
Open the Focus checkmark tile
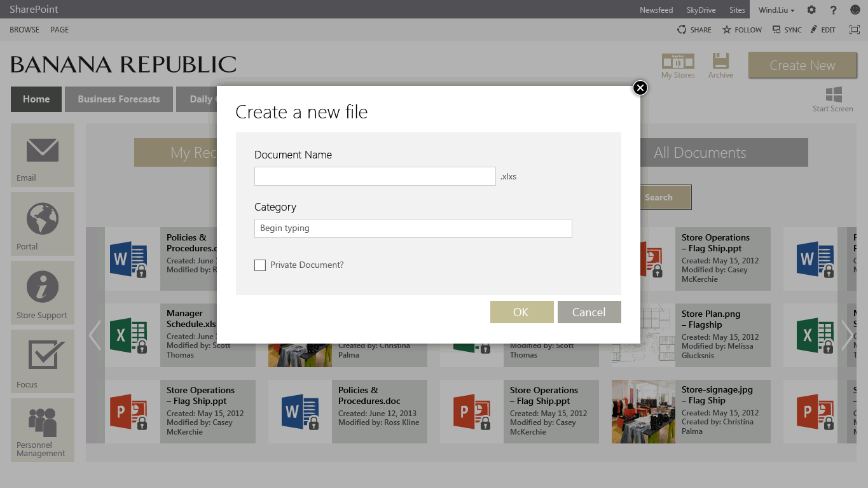click(x=43, y=361)
